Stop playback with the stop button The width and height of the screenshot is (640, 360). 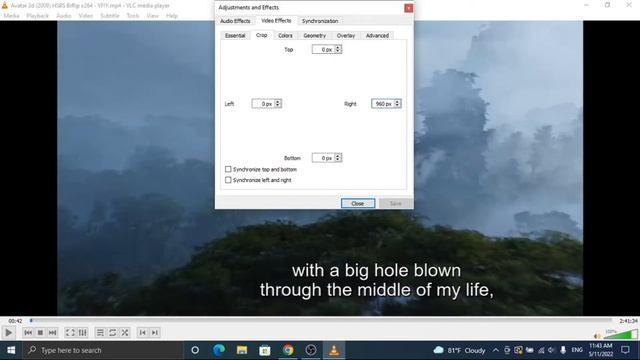(x=40, y=333)
